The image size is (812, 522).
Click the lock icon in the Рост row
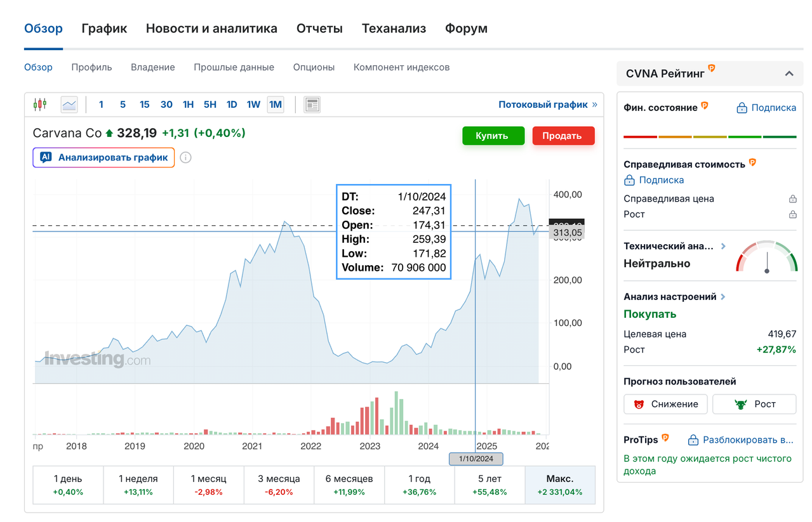pos(792,214)
